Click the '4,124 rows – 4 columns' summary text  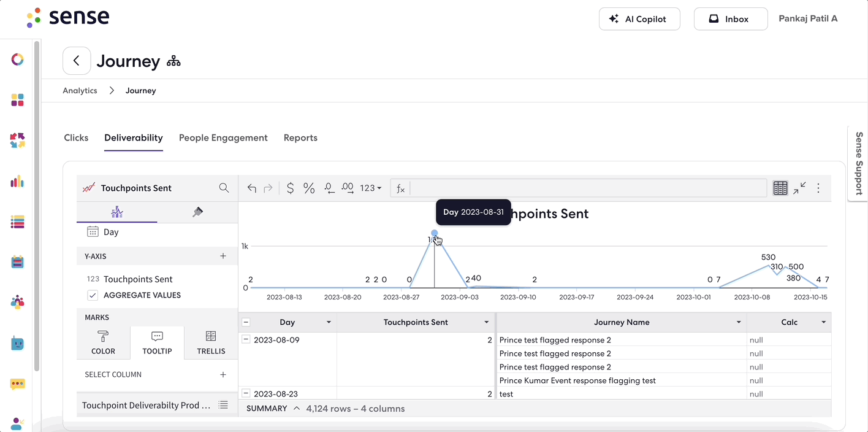click(356, 409)
